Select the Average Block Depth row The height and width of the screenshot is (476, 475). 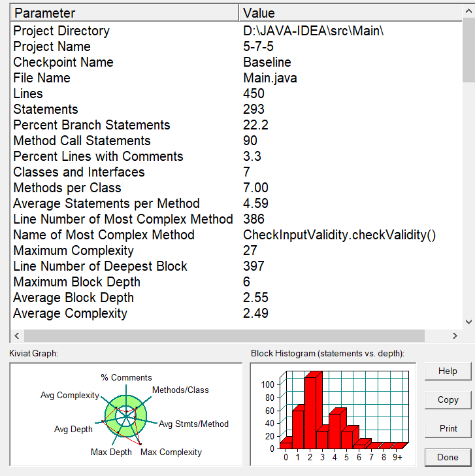point(237,297)
